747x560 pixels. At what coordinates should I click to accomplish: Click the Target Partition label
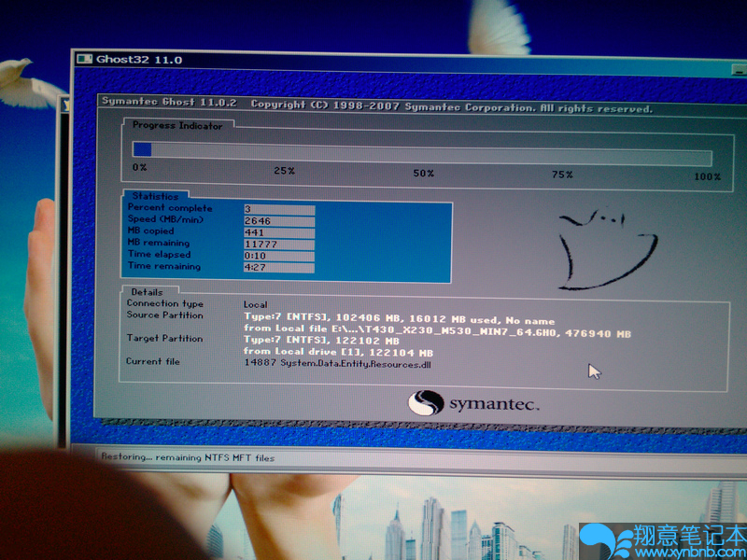165,338
